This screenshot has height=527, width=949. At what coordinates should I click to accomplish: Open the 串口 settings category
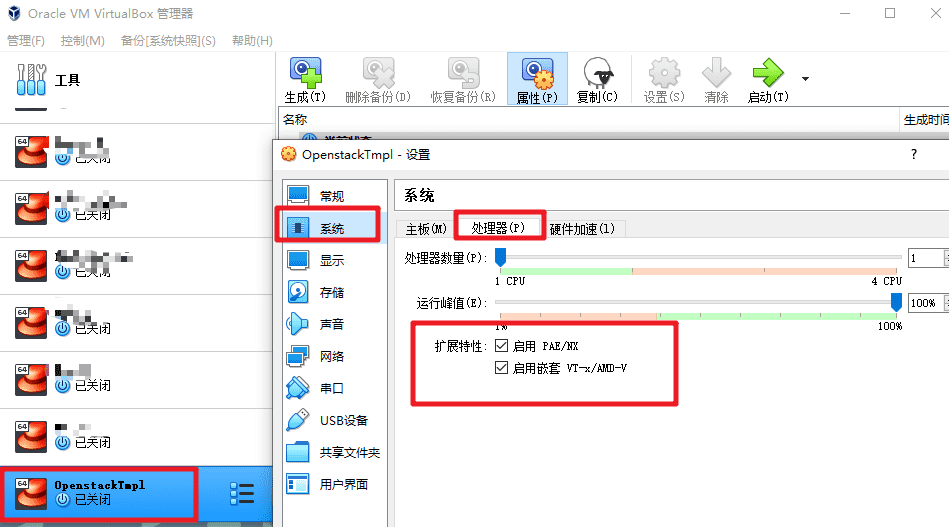334,388
